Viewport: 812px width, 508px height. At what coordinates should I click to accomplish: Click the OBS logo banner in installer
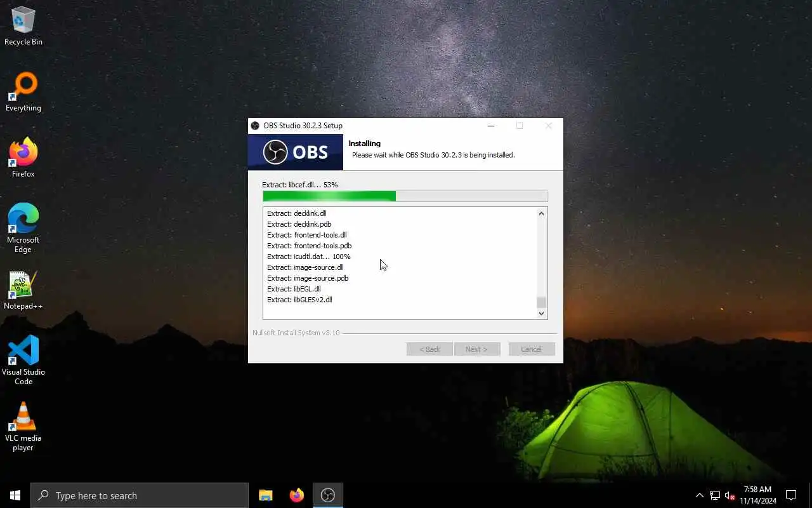click(x=296, y=152)
